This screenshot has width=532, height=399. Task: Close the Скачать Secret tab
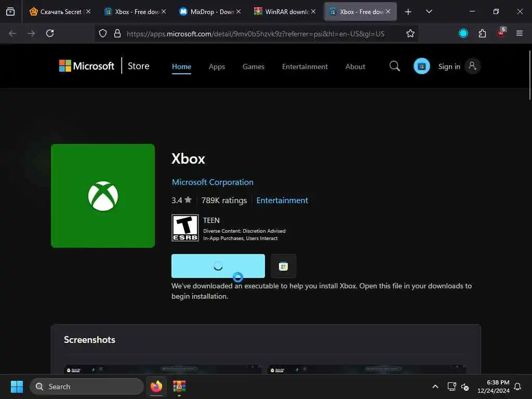(x=88, y=11)
